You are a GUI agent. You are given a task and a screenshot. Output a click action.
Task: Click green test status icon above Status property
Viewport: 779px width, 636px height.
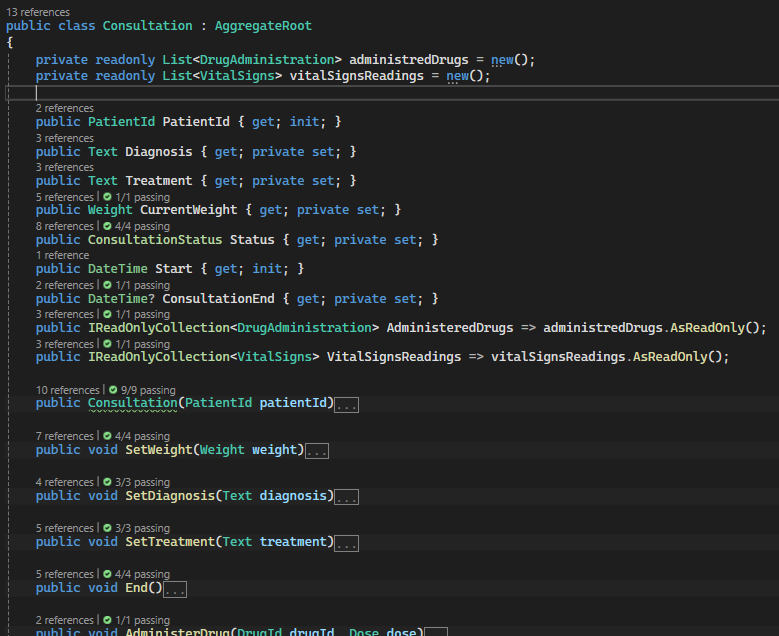[107, 226]
